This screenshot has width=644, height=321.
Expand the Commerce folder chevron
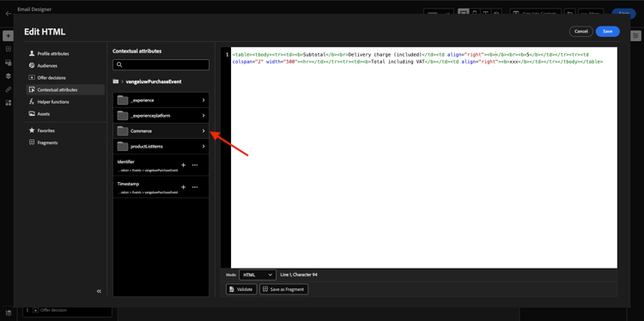pos(204,131)
